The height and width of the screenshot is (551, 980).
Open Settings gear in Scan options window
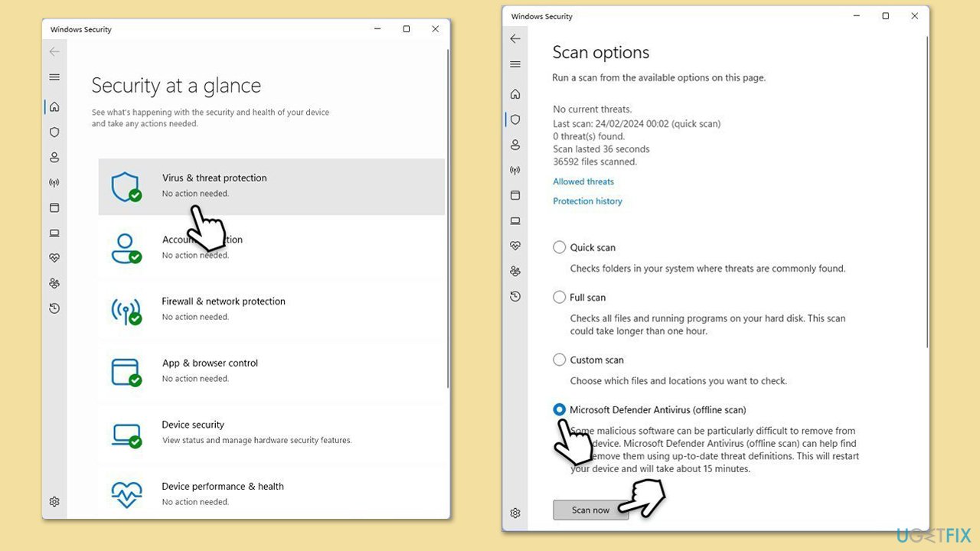tap(515, 513)
